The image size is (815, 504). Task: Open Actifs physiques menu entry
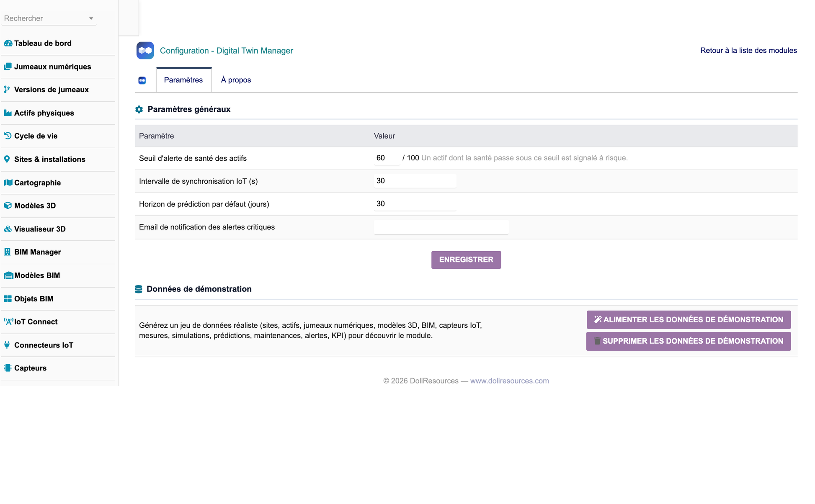pos(44,113)
